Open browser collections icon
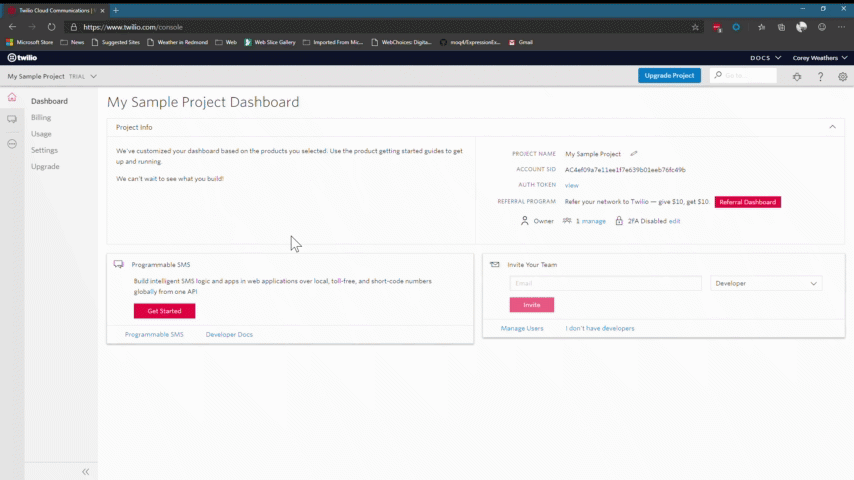 781,27
